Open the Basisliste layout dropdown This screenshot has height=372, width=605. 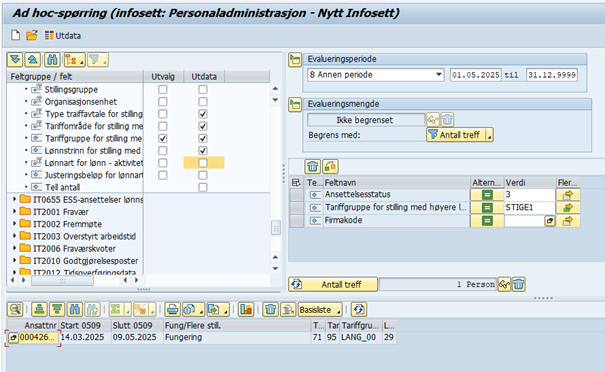pos(321,310)
